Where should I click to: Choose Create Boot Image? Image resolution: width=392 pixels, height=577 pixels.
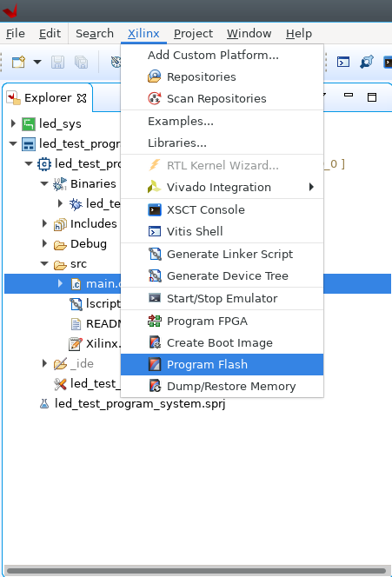click(x=222, y=342)
